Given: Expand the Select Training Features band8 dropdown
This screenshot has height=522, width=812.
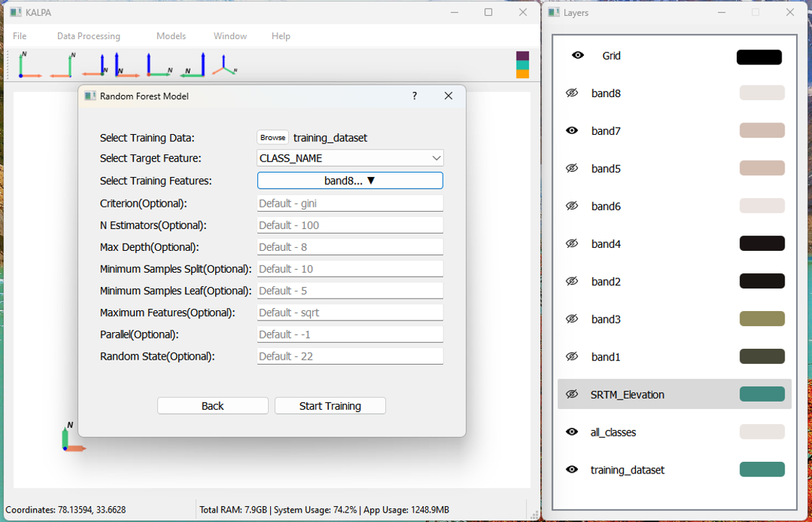Looking at the screenshot, I should [x=350, y=181].
